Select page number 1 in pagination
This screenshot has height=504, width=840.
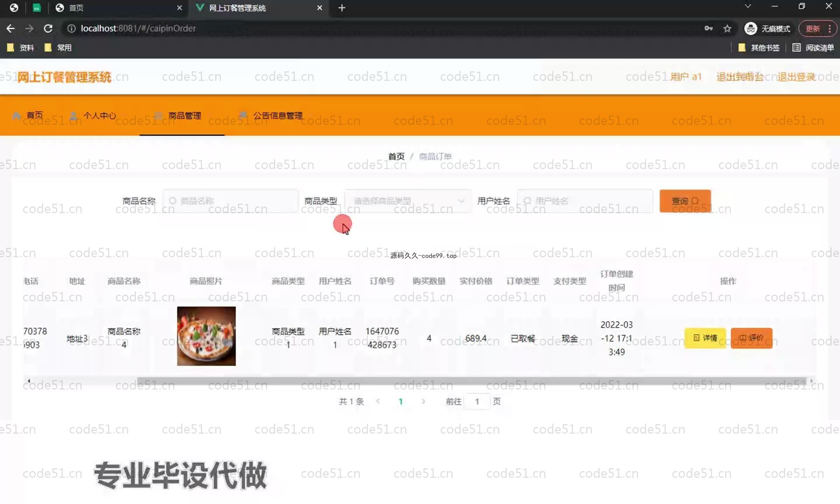tap(401, 401)
